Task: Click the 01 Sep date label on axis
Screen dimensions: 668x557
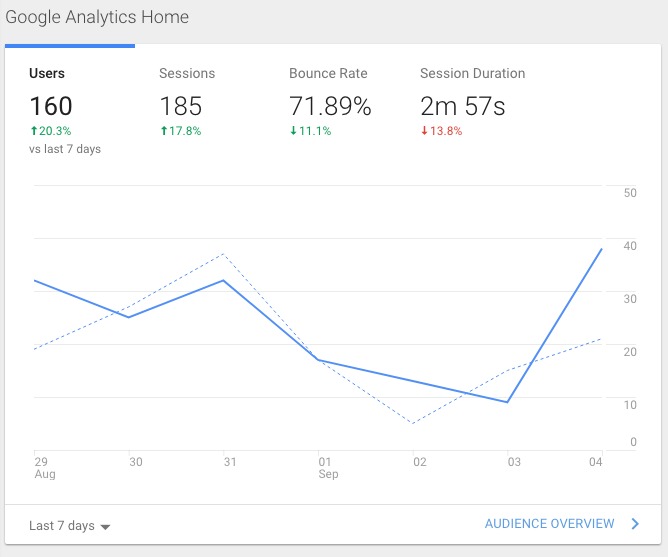Action: [327, 468]
